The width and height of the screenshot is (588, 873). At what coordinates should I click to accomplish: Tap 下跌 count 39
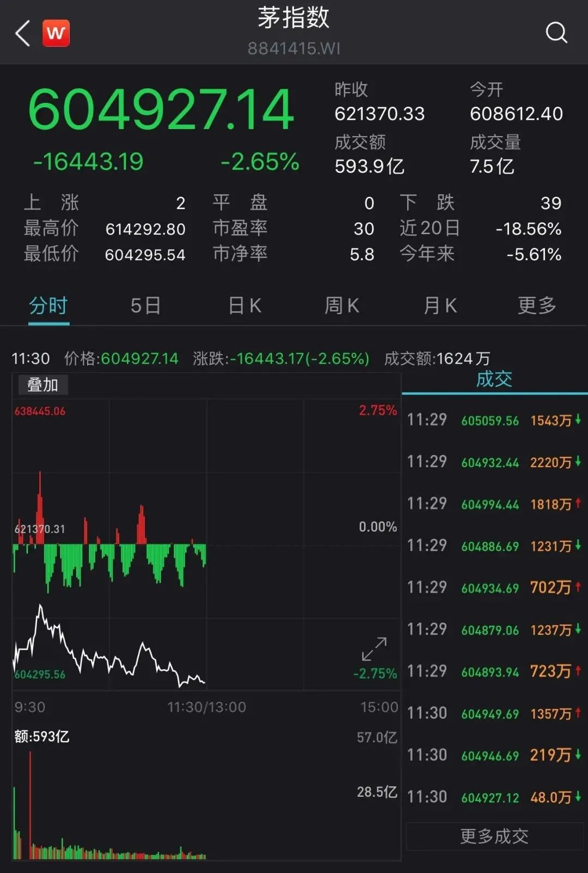pyautogui.click(x=551, y=203)
